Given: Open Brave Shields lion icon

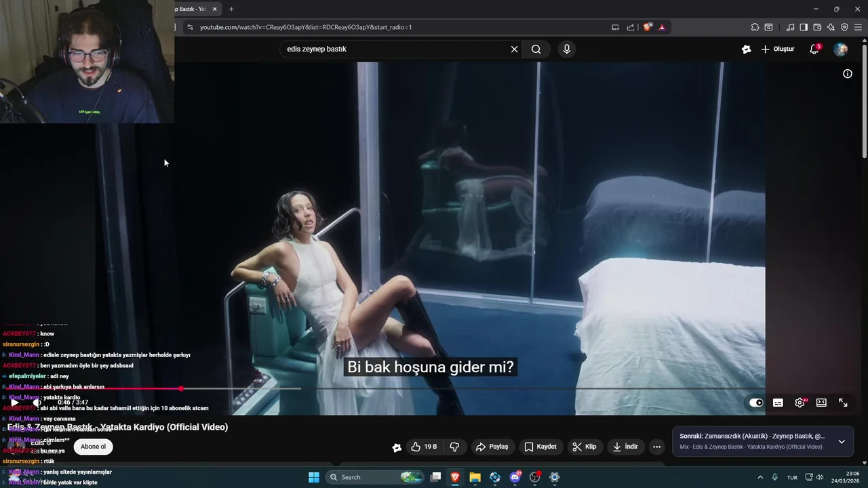Looking at the screenshot, I should 647,27.
